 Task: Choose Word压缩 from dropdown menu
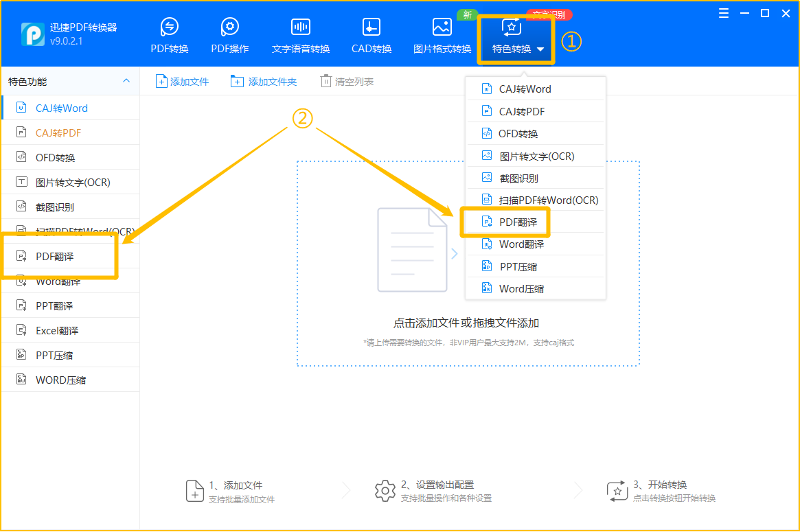click(x=535, y=289)
